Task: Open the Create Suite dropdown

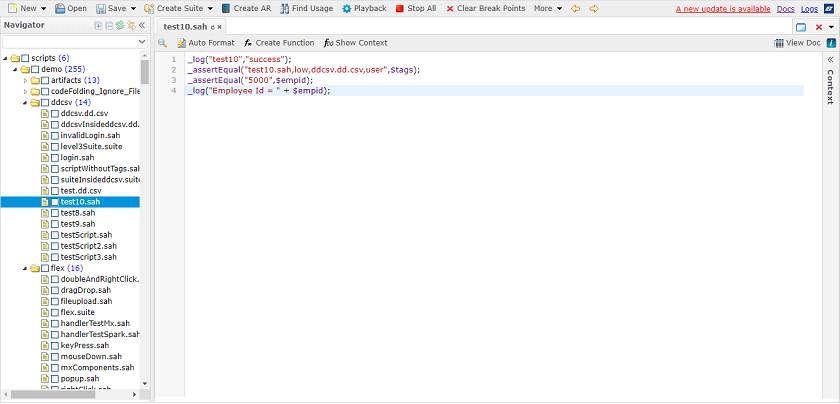Action: click(x=180, y=8)
